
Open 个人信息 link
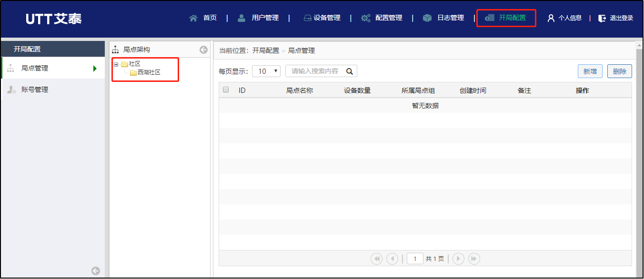[570, 18]
